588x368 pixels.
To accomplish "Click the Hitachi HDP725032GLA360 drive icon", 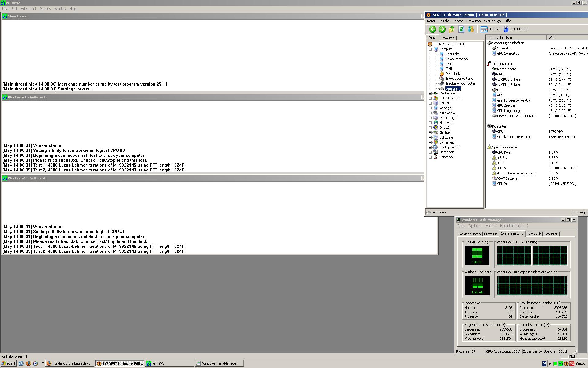I will pyautogui.click(x=494, y=116).
